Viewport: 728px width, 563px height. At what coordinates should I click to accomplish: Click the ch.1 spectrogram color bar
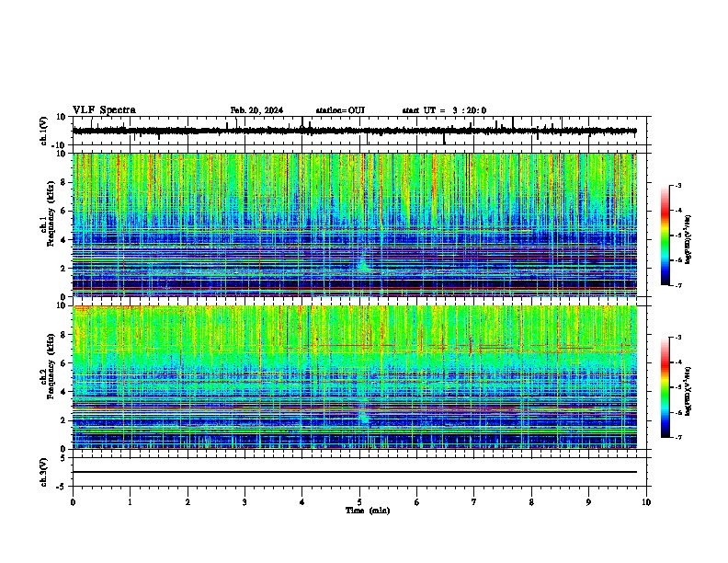[x=665, y=236]
